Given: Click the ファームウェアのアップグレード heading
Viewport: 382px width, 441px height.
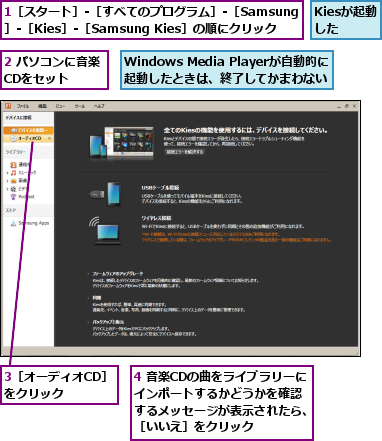Looking at the screenshot, I should click(118, 274).
